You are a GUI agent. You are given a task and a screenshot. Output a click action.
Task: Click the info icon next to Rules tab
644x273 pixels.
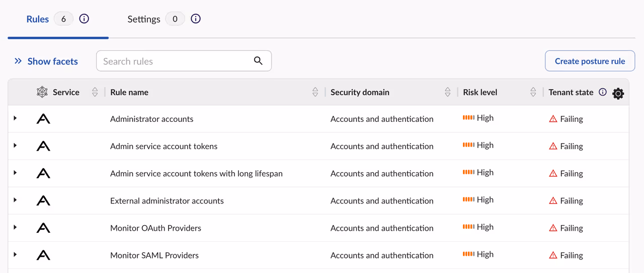pyautogui.click(x=84, y=19)
